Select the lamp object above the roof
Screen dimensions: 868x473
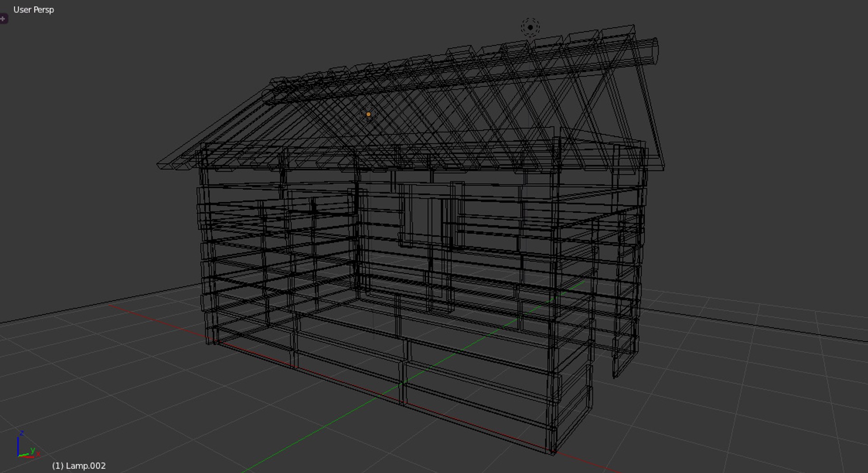click(530, 27)
